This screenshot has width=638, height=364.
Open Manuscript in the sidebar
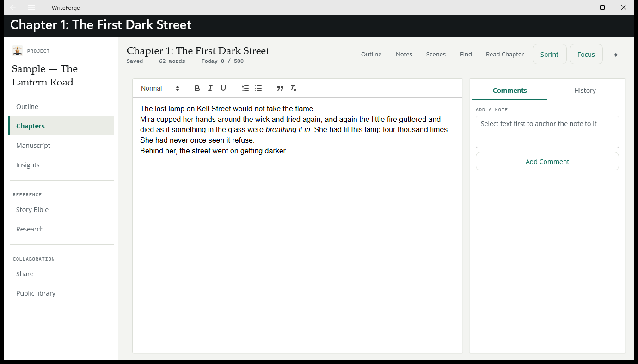point(61,146)
